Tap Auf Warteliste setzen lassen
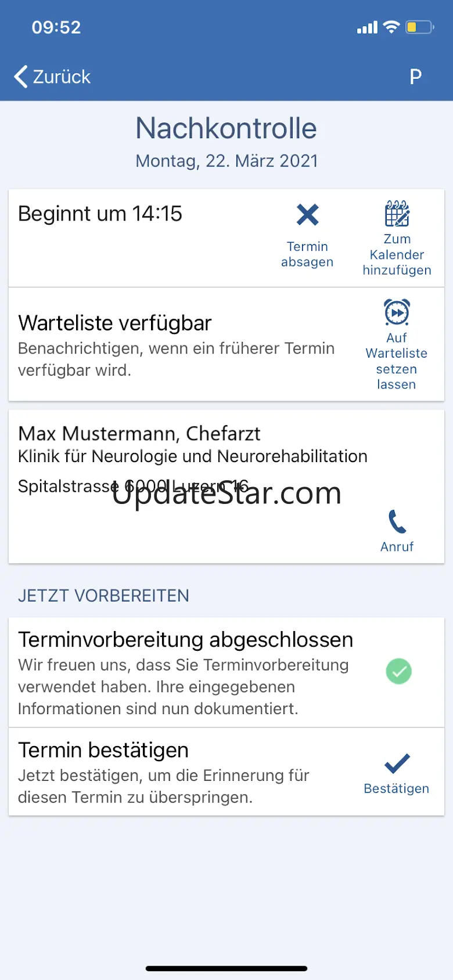 tap(397, 361)
